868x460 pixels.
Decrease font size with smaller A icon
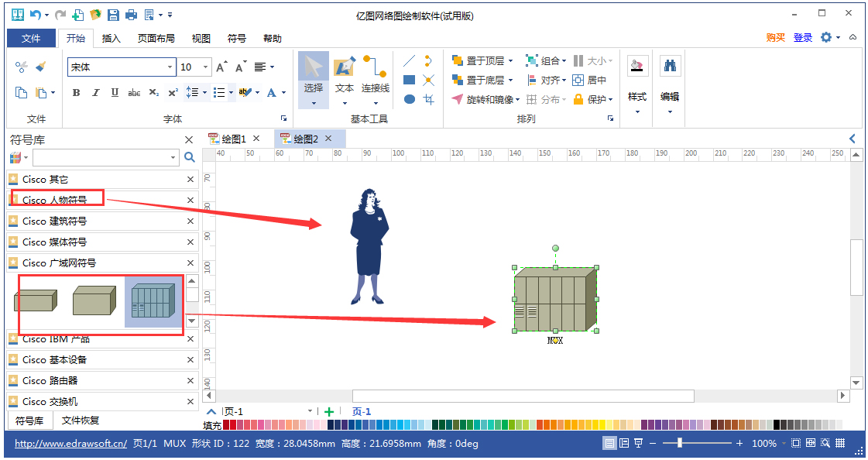(240, 67)
